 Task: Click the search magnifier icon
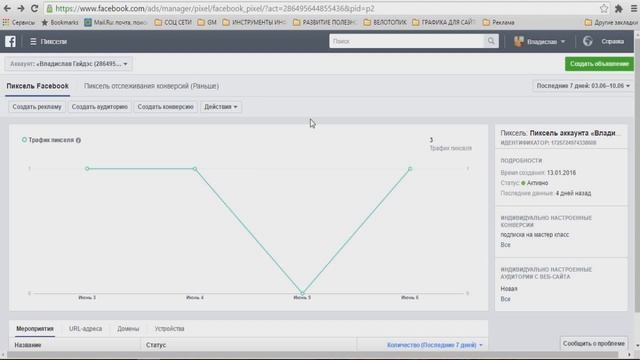tap(491, 41)
